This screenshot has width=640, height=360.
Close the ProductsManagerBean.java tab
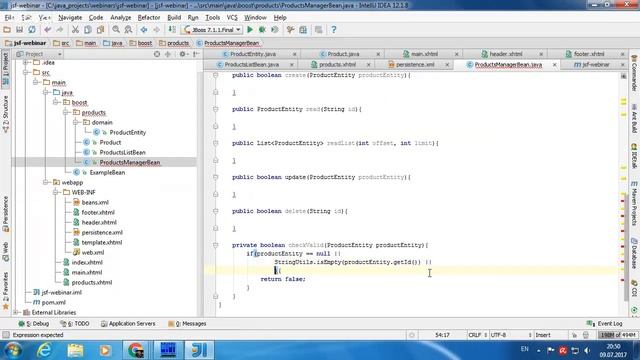point(554,65)
